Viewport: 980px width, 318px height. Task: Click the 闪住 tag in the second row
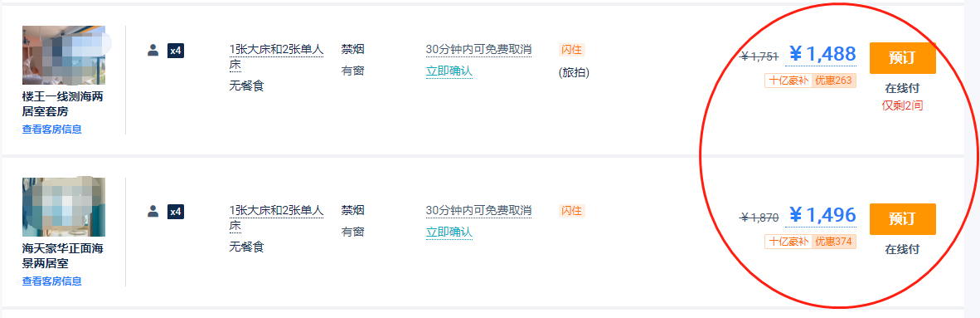click(572, 211)
